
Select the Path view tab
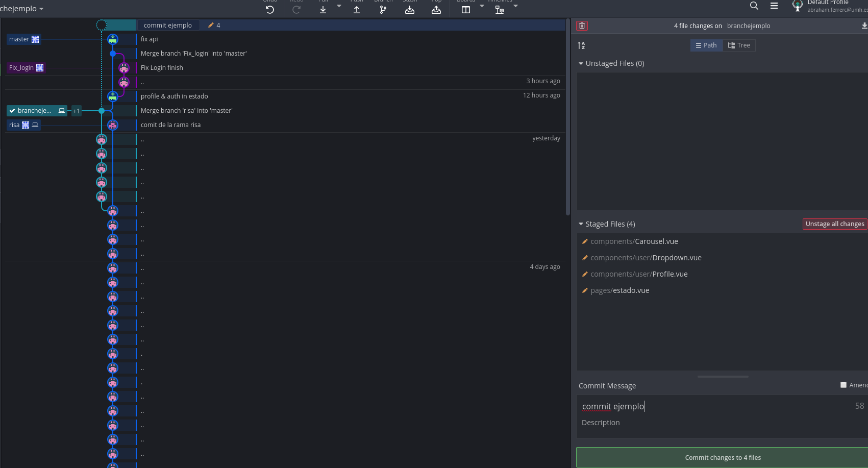[706, 45]
